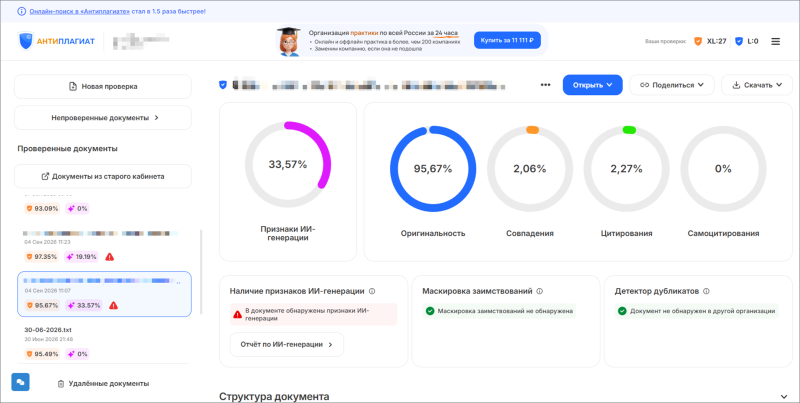Expand Непроверенные документы section
This screenshot has height=403, width=800.
point(103,117)
